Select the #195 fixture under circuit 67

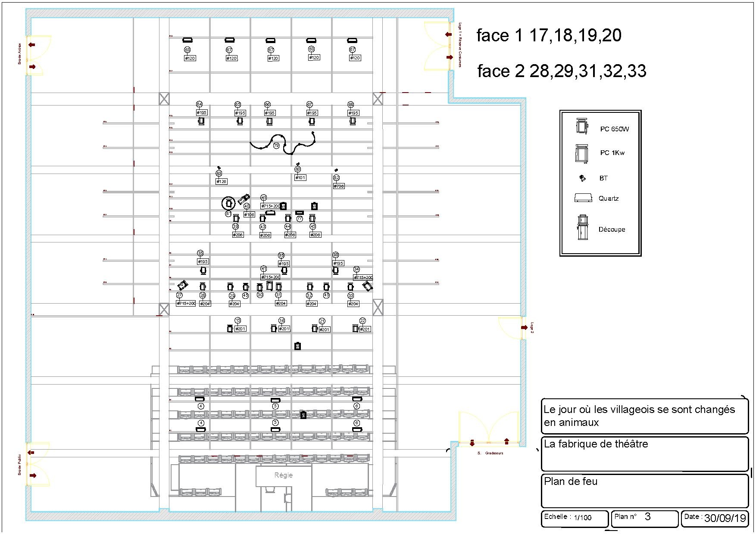pyautogui.click(x=312, y=121)
